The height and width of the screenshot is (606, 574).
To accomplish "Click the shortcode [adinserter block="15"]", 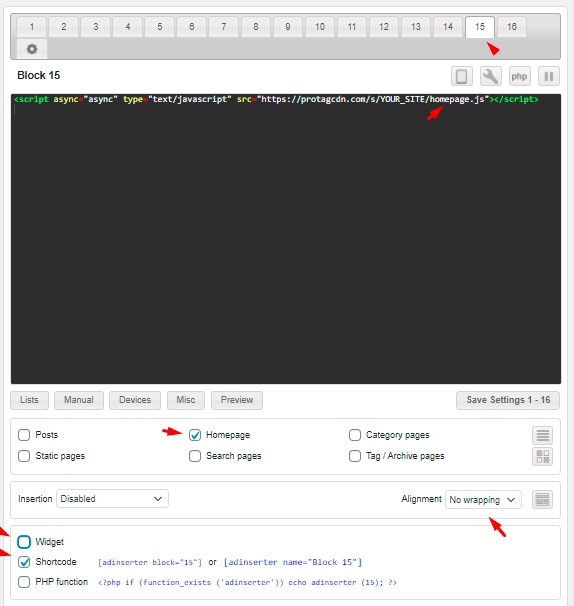I will click(x=150, y=562).
